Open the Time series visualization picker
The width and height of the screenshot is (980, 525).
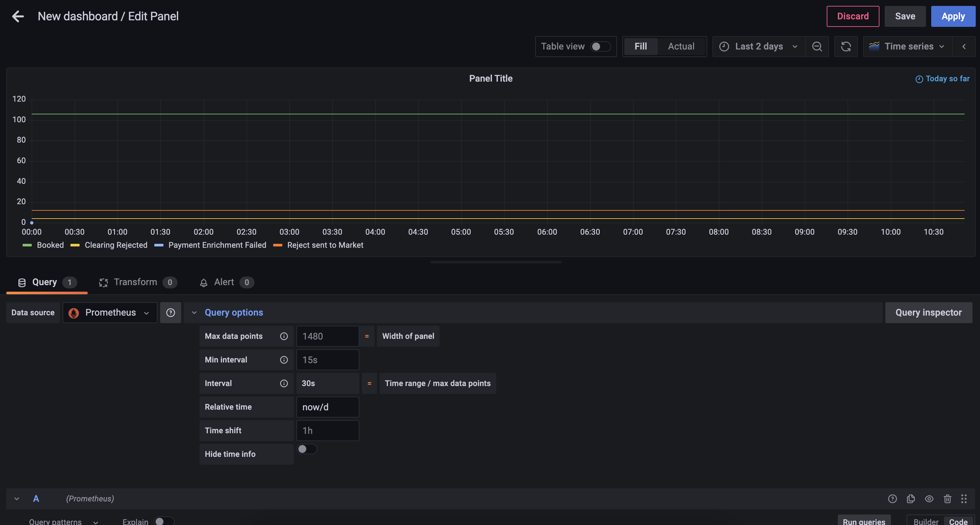[x=907, y=47]
